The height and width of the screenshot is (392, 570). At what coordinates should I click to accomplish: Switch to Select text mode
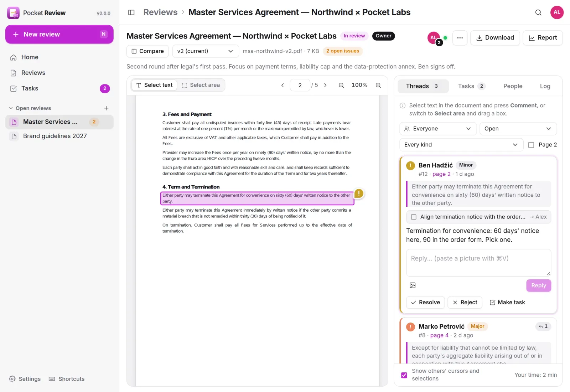click(x=154, y=85)
